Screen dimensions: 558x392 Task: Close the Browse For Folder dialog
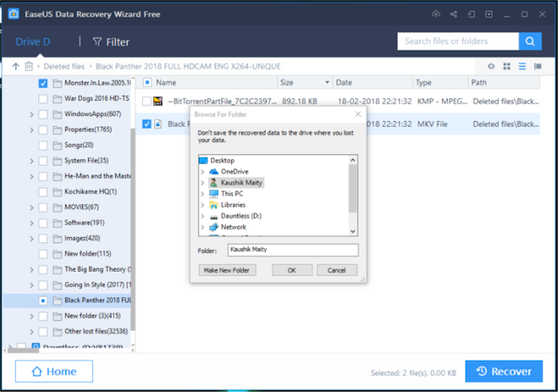(358, 114)
